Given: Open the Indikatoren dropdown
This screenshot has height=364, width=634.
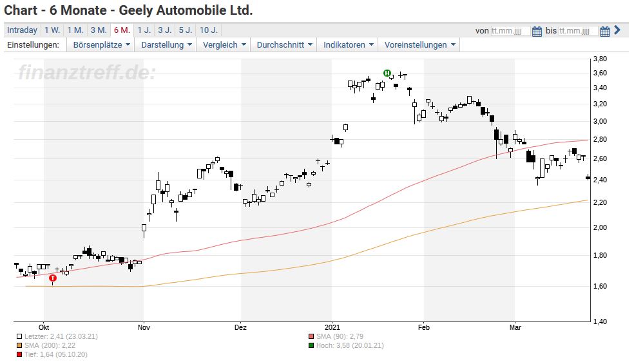Looking at the screenshot, I should point(348,45).
